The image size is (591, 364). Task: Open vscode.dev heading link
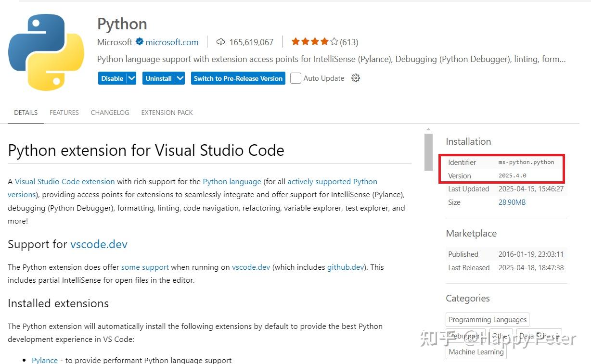click(99, 244)
